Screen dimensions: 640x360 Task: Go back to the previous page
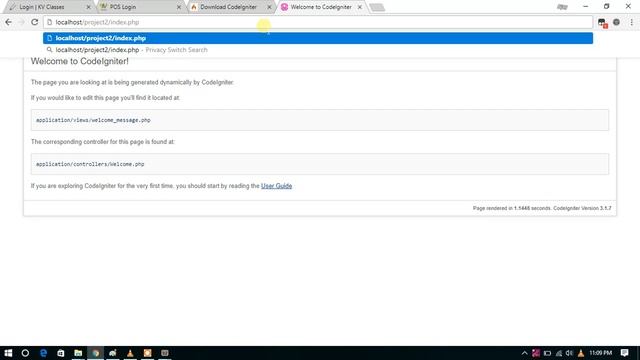9,22
